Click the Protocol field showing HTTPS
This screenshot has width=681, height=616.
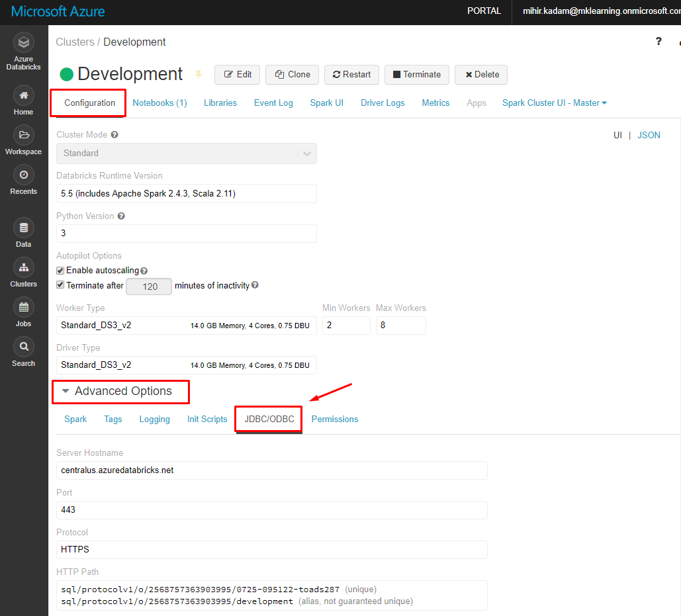(x=272, y=550)
